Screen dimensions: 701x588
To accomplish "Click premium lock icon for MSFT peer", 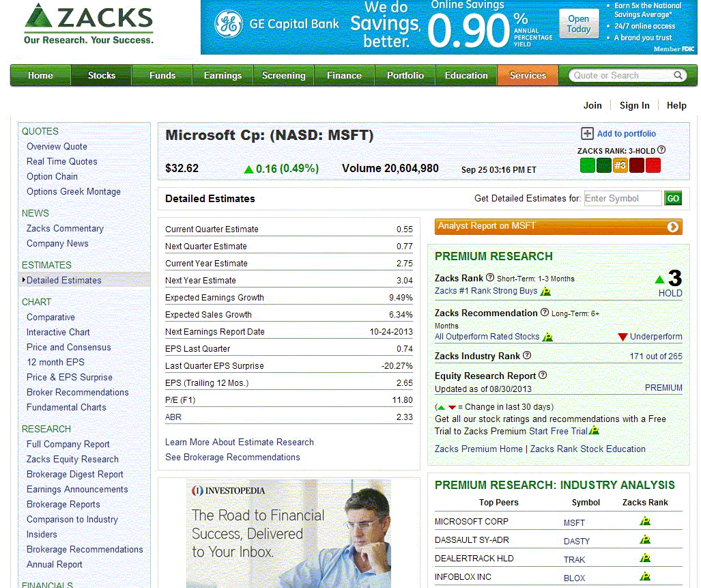I will click(x=644, y=522).
